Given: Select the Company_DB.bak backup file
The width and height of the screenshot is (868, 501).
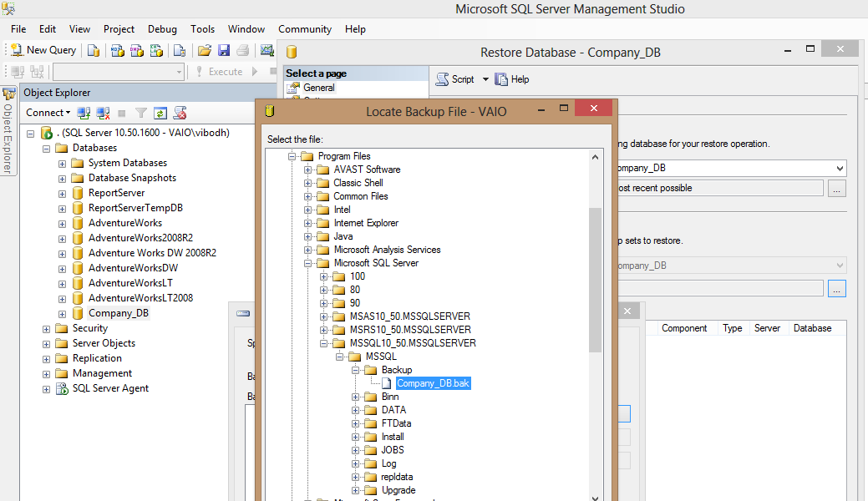Looking at the screenshot, I should pos(432,383).
